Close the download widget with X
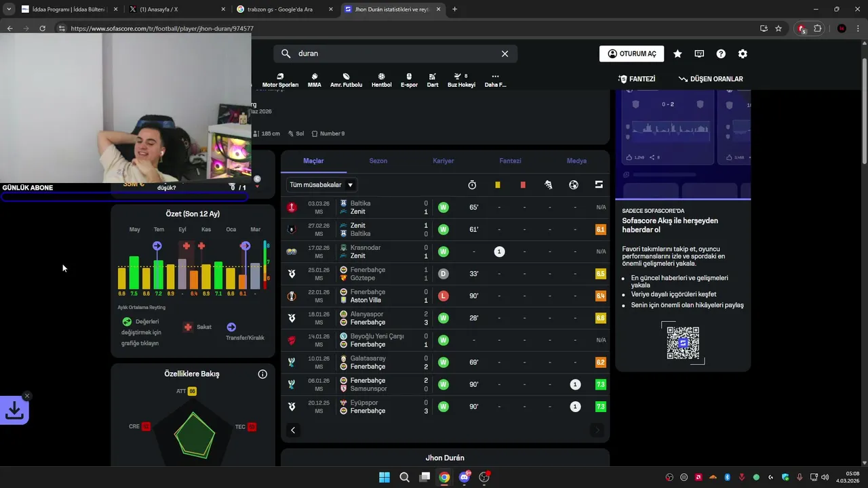This screenshot has height=488, width=868. click(27, 396)
